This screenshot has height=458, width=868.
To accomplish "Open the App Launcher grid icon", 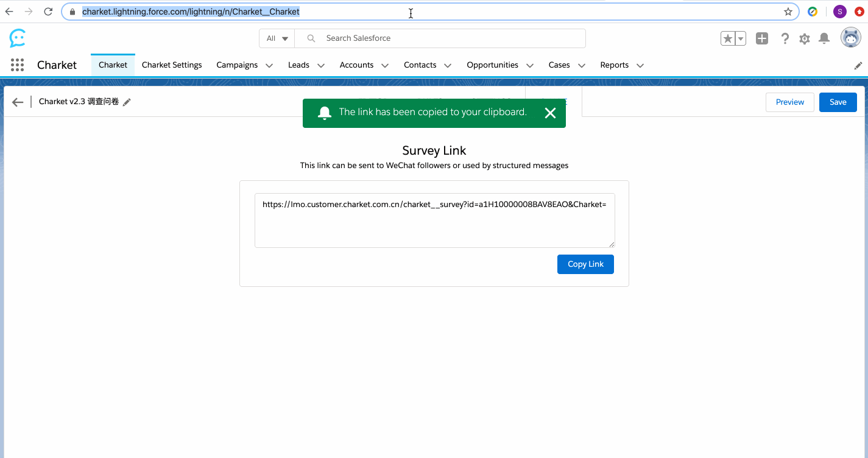I will click(17, 65).
